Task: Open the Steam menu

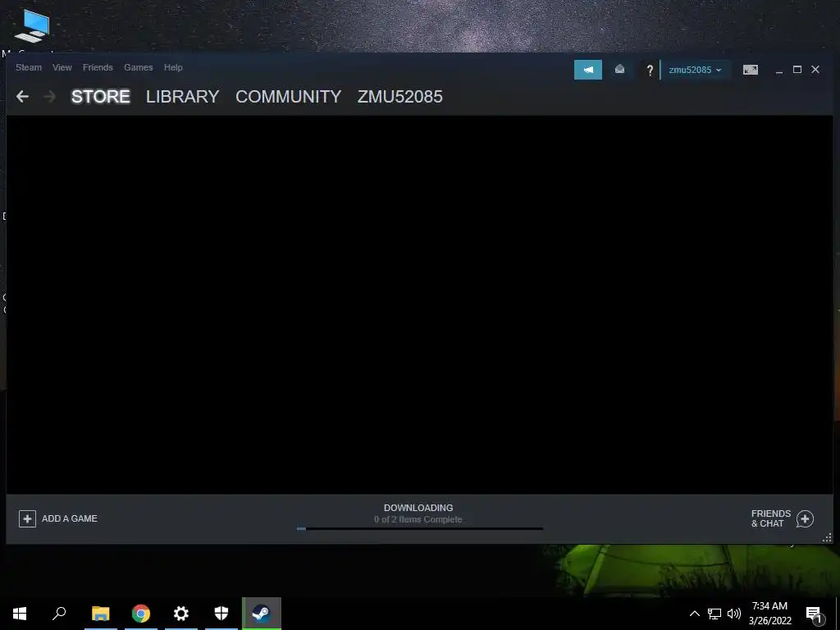Action: 29,67
